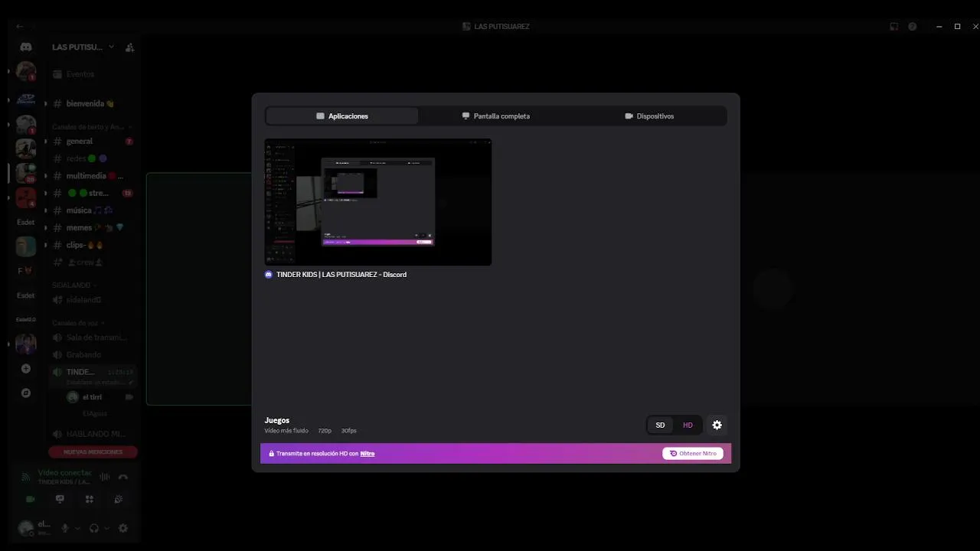
Task: Disconnect from voice with hang-up icon
Action: pos(123,477)
